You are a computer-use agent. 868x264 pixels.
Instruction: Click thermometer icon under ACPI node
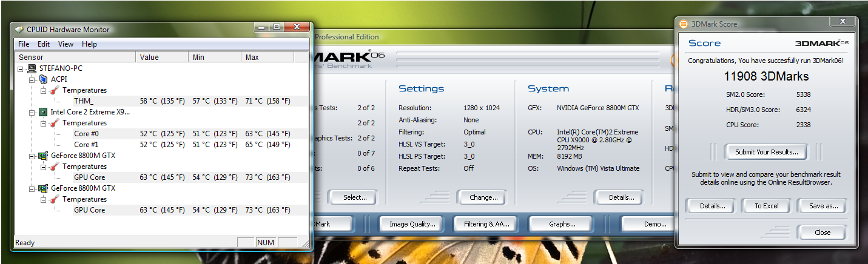click(x=55, y=90)
